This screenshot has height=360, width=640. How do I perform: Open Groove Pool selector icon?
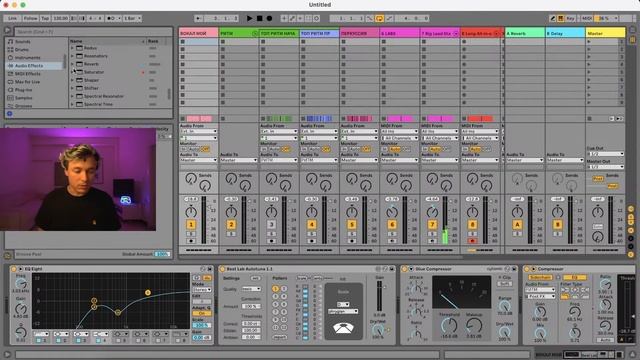[x=7, y=256]
